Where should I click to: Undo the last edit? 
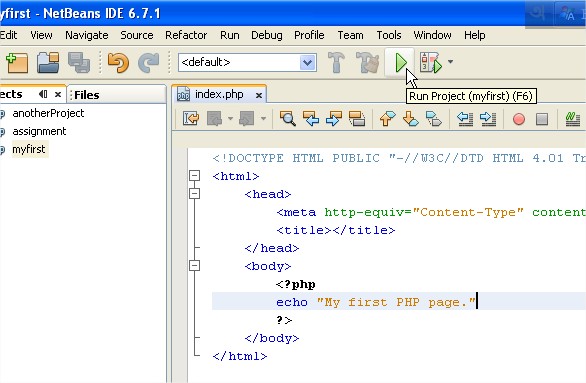click(x=118, y=62)
